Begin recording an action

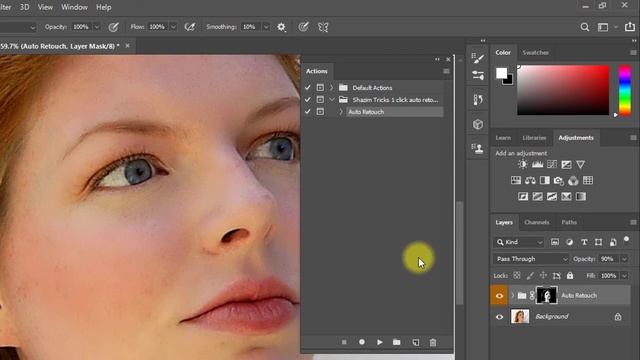362,342
